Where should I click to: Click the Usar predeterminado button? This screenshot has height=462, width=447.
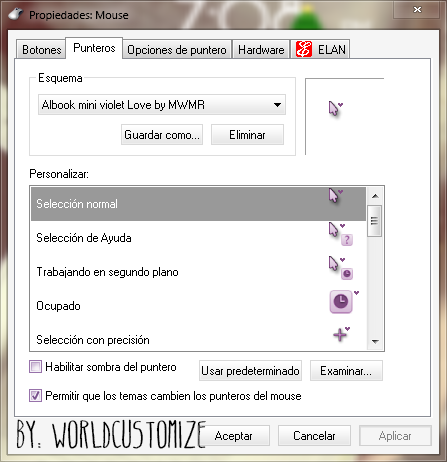click(250, 371)
